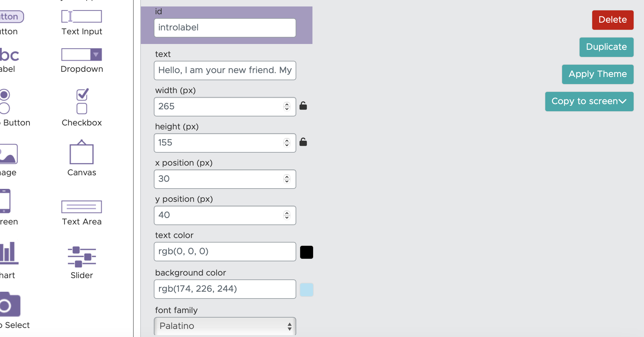Image resolution: width=644 pixels, height=337 pixels.
Task: Click the id field containing introlabel
Action: click(x=225, y=28)
